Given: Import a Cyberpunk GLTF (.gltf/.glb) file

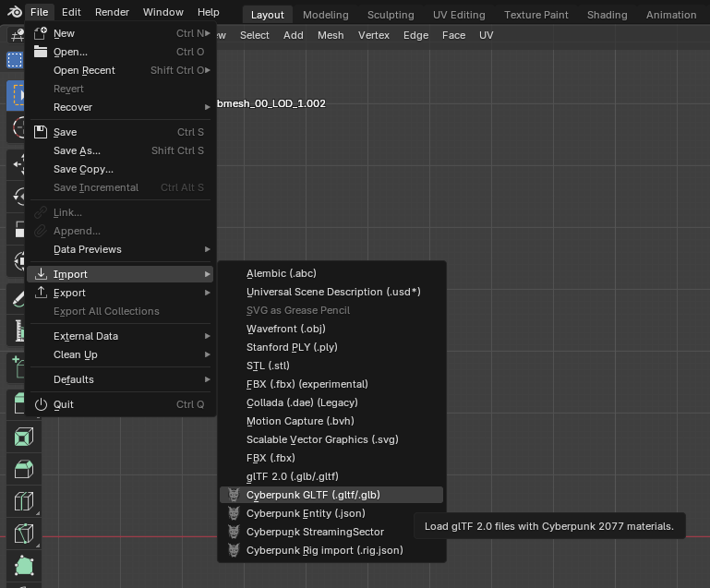Looking at the screenshot, I should click(313, 495).
